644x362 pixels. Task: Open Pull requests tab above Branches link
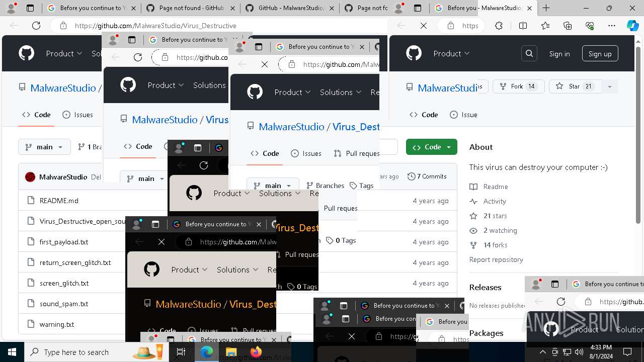(x=357, y=153)
